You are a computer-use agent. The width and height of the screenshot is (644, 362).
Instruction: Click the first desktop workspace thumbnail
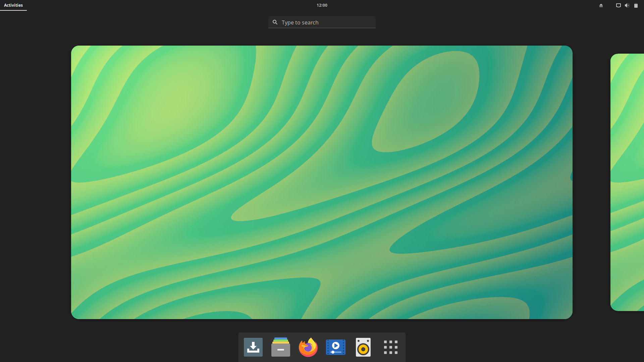click(322, 182)
